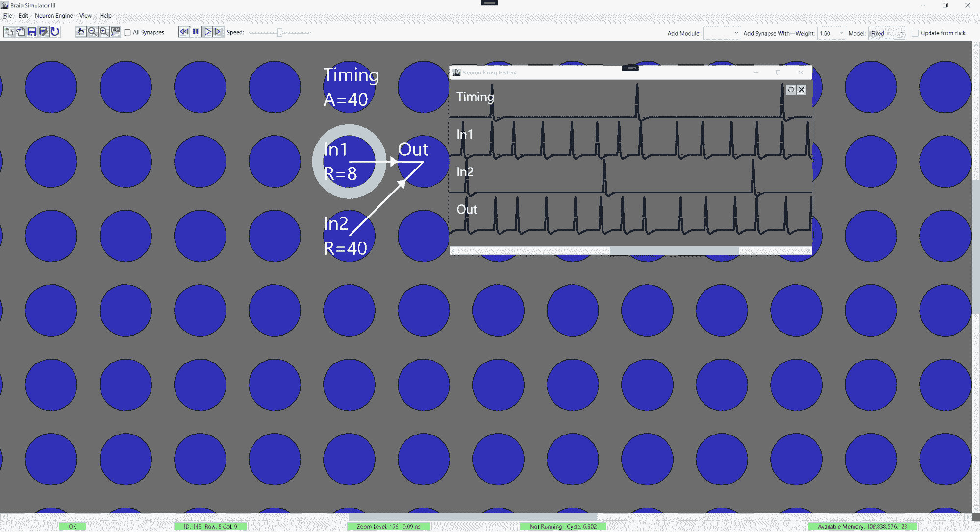Click the Zoom out magnifier icon

pyautogui.click(x=92, y=32)
